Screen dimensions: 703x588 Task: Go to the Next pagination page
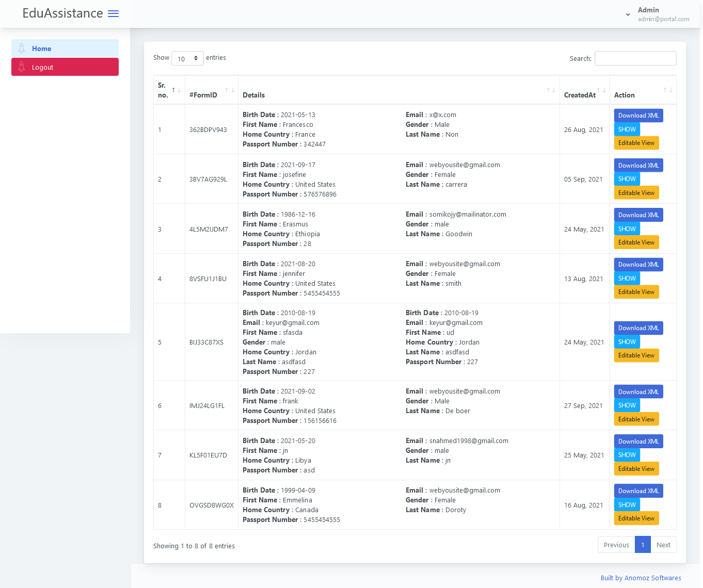pyautogui.click(x=663, y=545)
